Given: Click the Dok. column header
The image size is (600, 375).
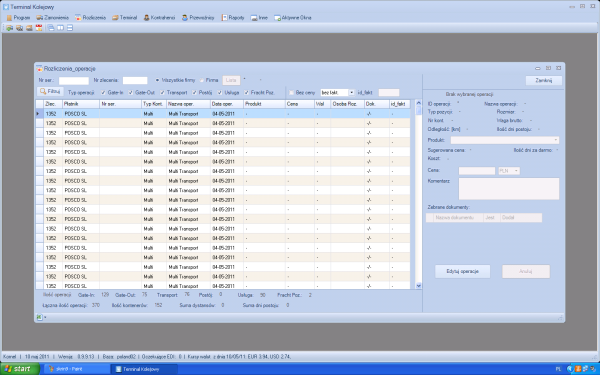Looking at the screenshot, I should pos(377,104).
